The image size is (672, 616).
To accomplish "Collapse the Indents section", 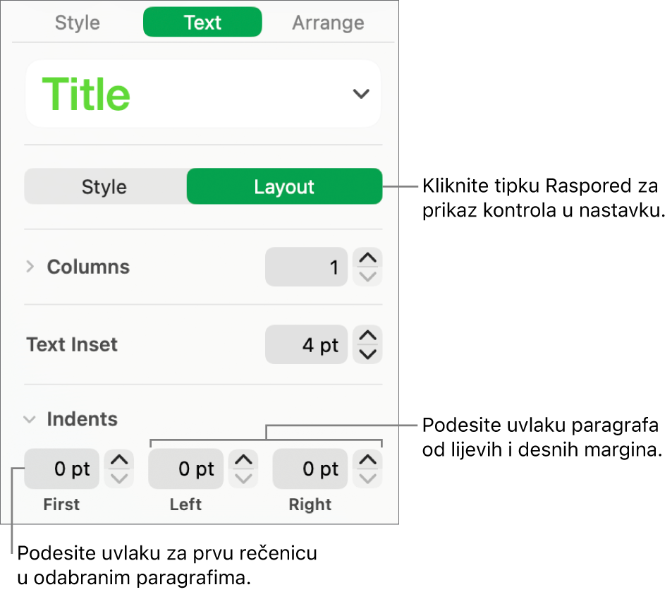I will 29,418.
